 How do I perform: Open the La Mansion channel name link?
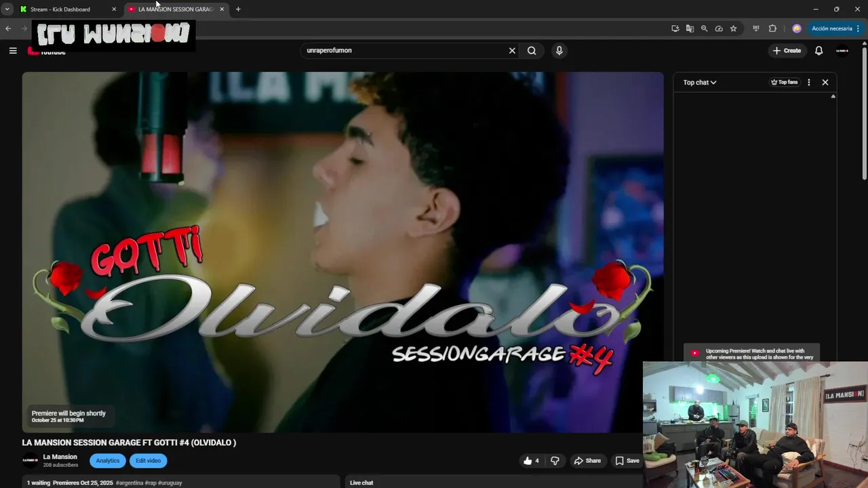tap(60, 457)
